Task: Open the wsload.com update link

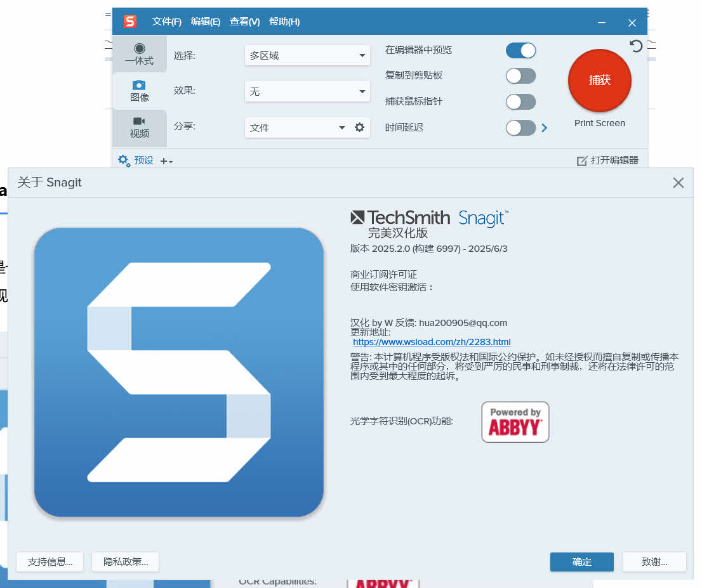Action: [432, 342]
